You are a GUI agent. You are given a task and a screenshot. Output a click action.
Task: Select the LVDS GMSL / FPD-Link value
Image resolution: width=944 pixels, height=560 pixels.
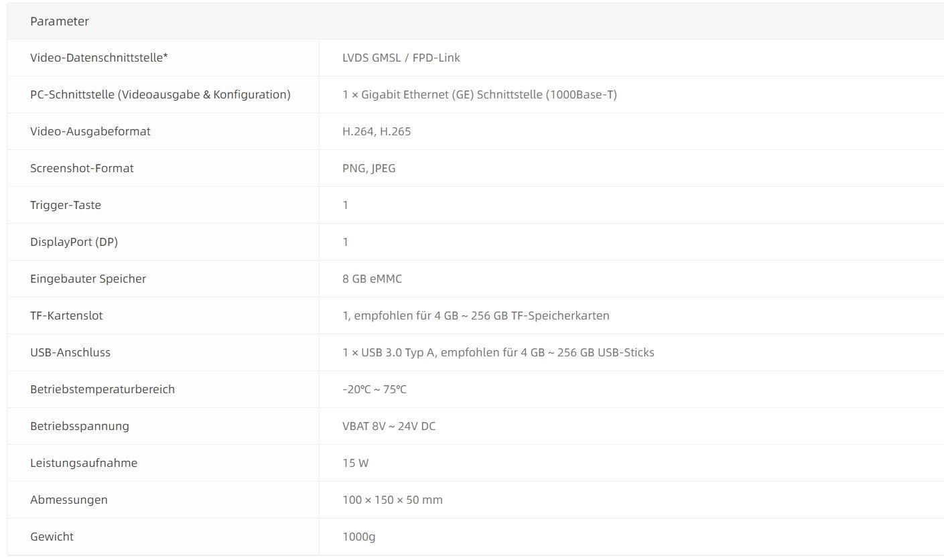point(401,58)
